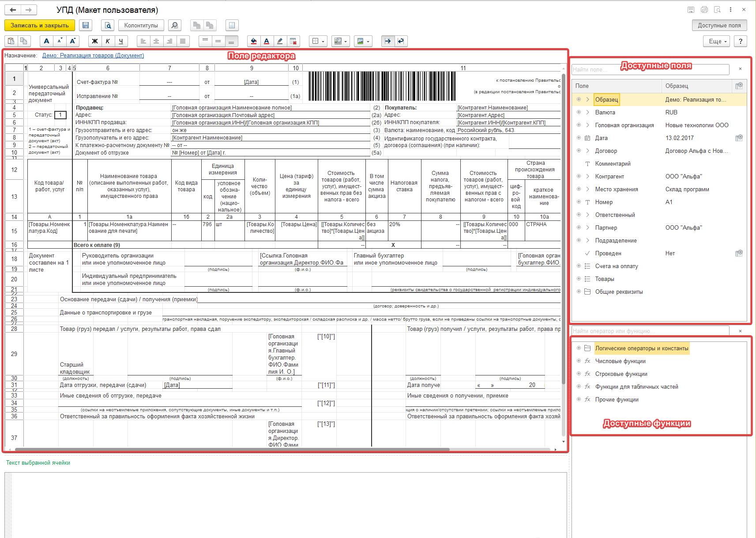756x538 pixels.
Task: Pick the background fill color
Action: (253, 41)
